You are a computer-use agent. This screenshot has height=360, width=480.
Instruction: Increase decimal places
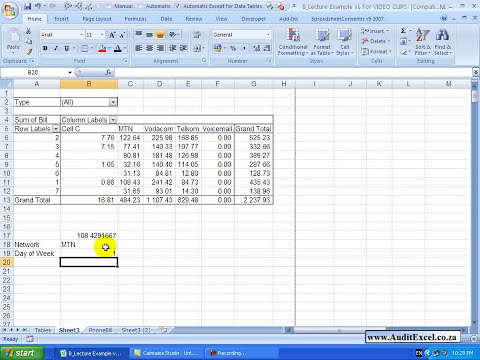click(256, 49)
